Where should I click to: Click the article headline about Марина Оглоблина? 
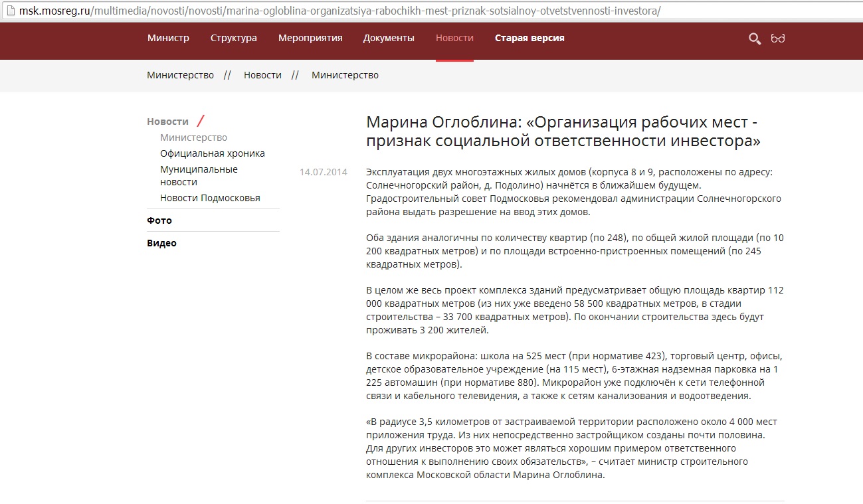tap(563, 132)
